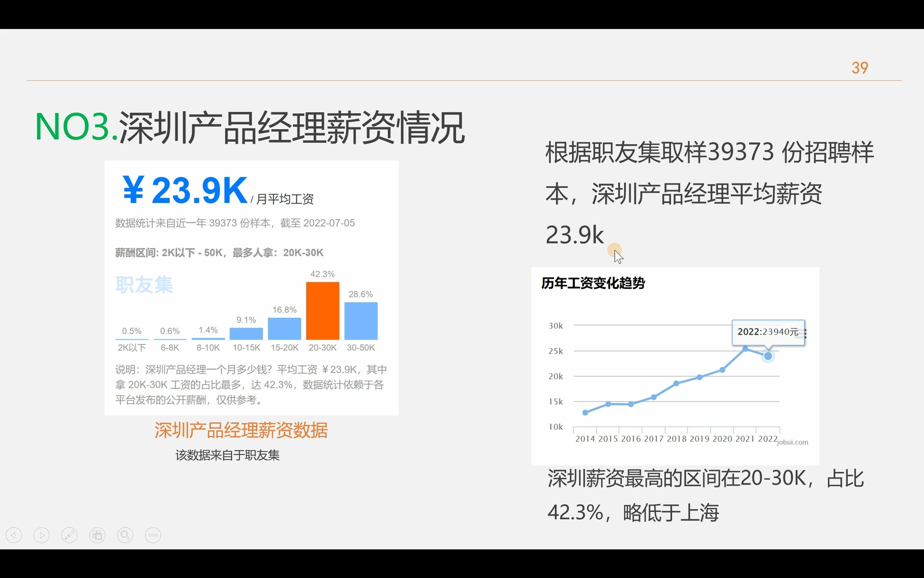Click the 2017 year label
This screenshot has height=578, width=924.
click(x=654, y=439)
